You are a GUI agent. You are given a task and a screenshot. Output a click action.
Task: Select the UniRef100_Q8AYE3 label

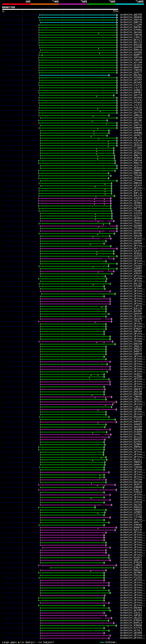pyautogui.click(x=131, y=389)
